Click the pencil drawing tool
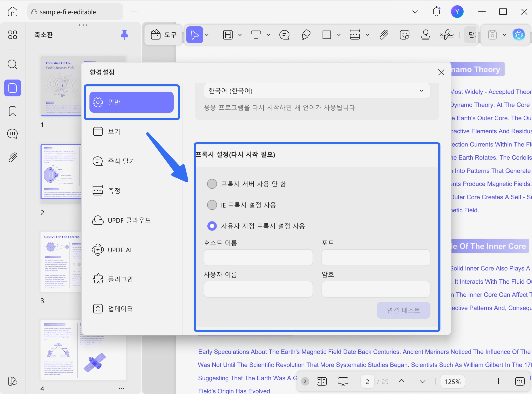Viewport: 532px width, 394px height. 306,35
